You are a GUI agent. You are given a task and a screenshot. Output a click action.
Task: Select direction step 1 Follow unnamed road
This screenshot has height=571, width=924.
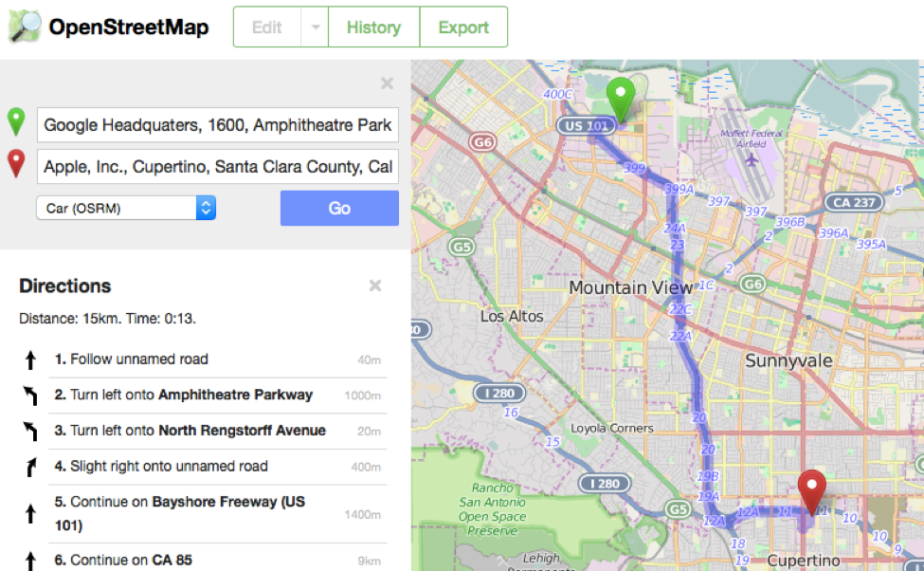click(217, 359)
